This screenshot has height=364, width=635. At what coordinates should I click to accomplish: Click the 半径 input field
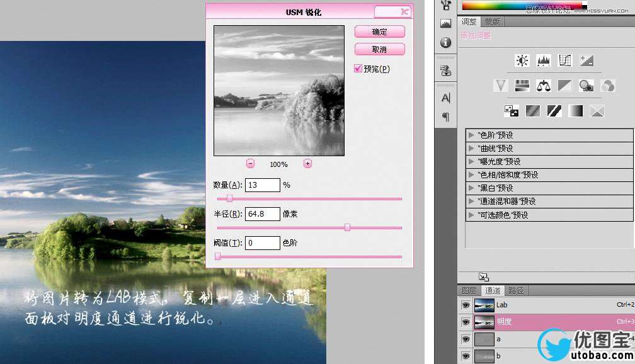(263, 213)
